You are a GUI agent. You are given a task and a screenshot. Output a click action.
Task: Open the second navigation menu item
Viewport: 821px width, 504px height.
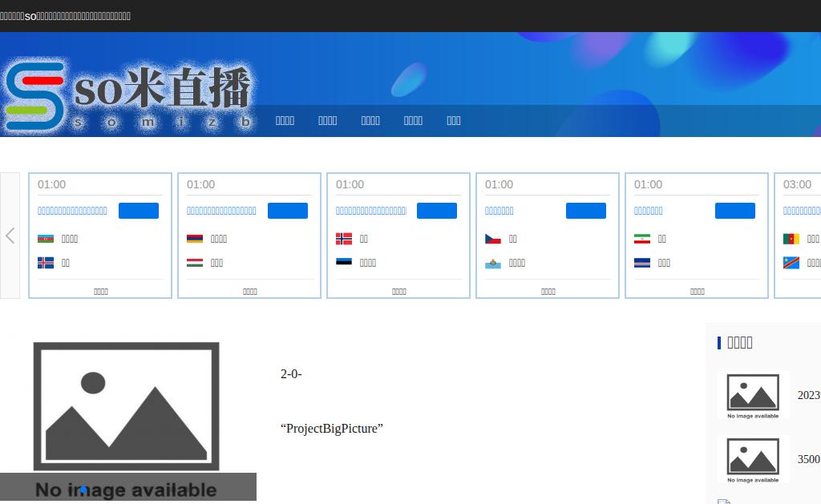tap(328, 121)
